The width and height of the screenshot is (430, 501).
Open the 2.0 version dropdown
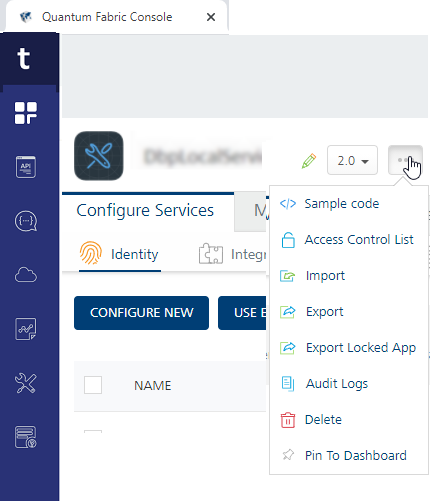(352, 160)
